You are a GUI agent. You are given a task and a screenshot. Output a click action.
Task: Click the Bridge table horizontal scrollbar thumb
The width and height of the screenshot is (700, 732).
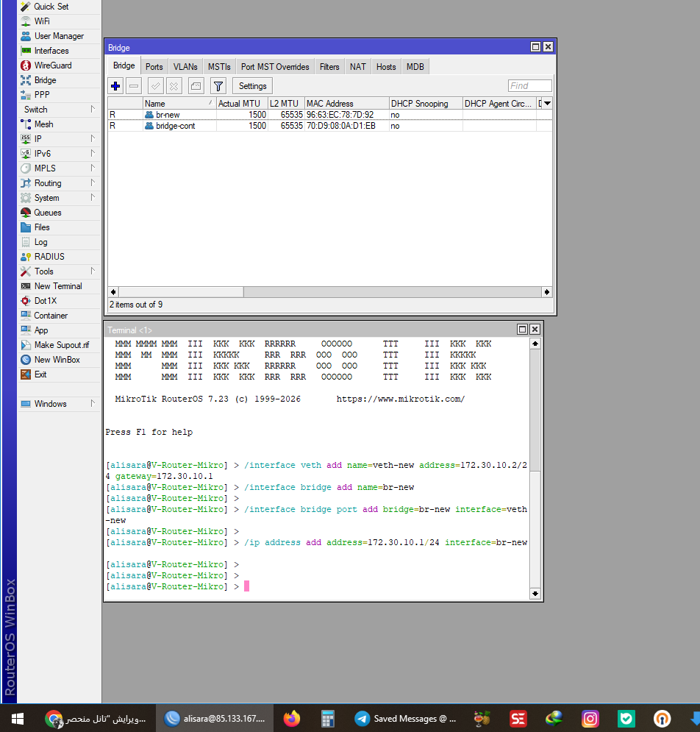coord(181,292)
